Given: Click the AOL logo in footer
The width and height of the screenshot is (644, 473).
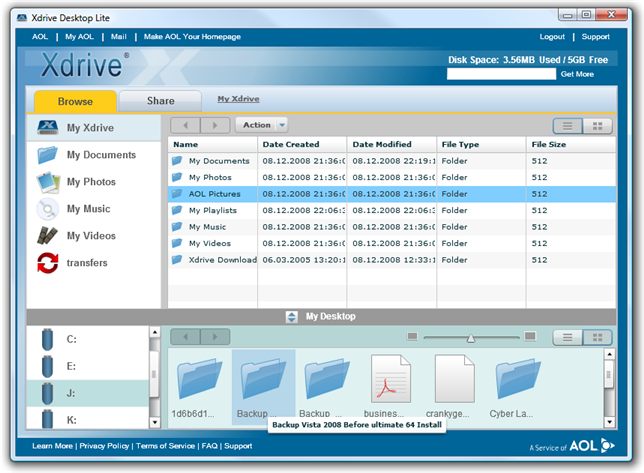Looking at the screenshot, I should tap(591, 446).
